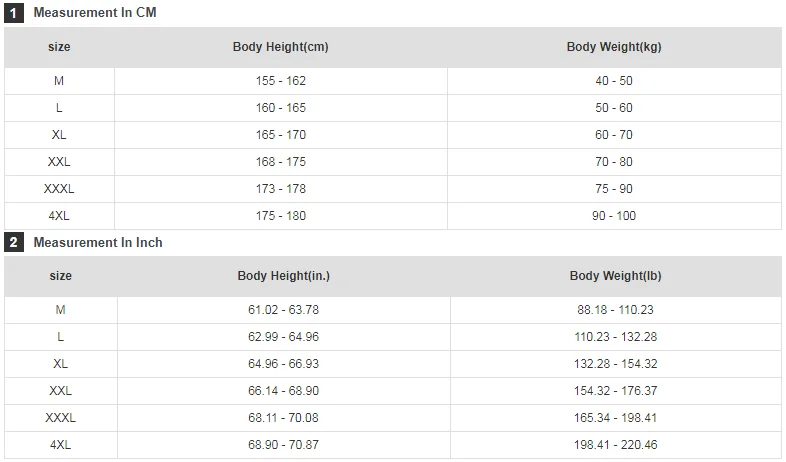This screenshot has height=462, width=786.
Task: Select the XXXL size cell in CM table
Action: point(59,189)
